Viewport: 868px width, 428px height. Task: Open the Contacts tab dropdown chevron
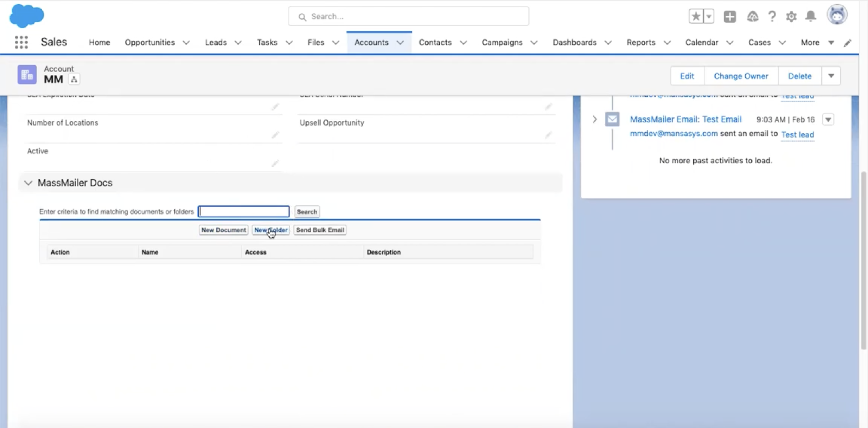(x=463, y=43)
